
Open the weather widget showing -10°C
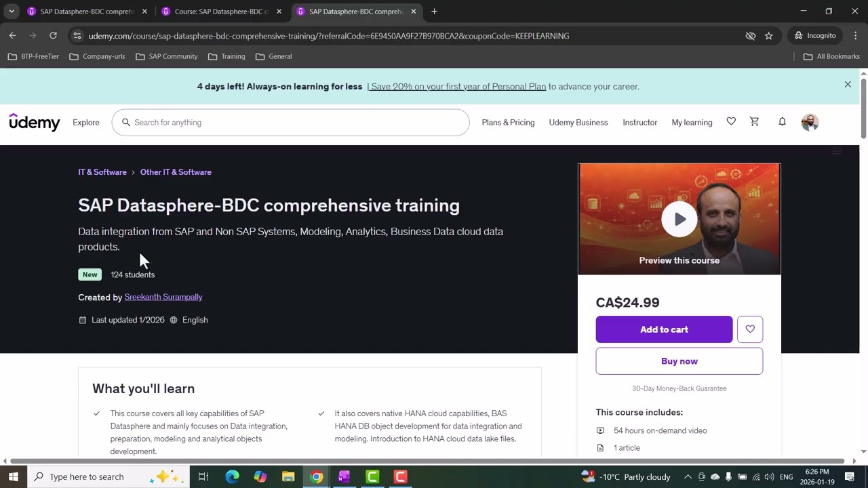pyautogui.click(x=627, y=476)
